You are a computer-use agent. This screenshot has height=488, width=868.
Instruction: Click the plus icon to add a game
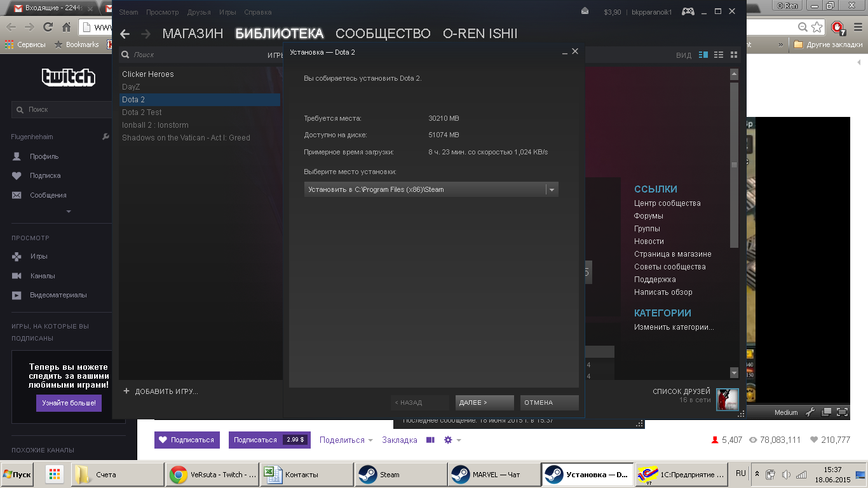pyautogui.click(x=126, y=391)
